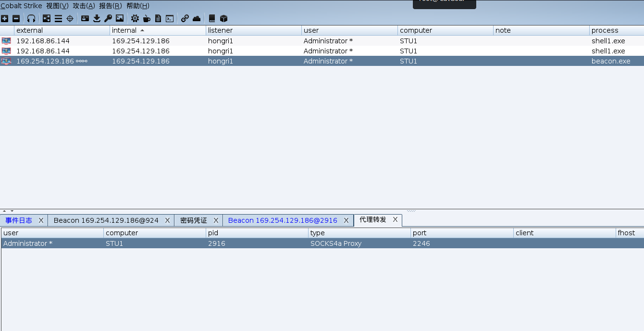Expand split pane with the down arrow

12,211
